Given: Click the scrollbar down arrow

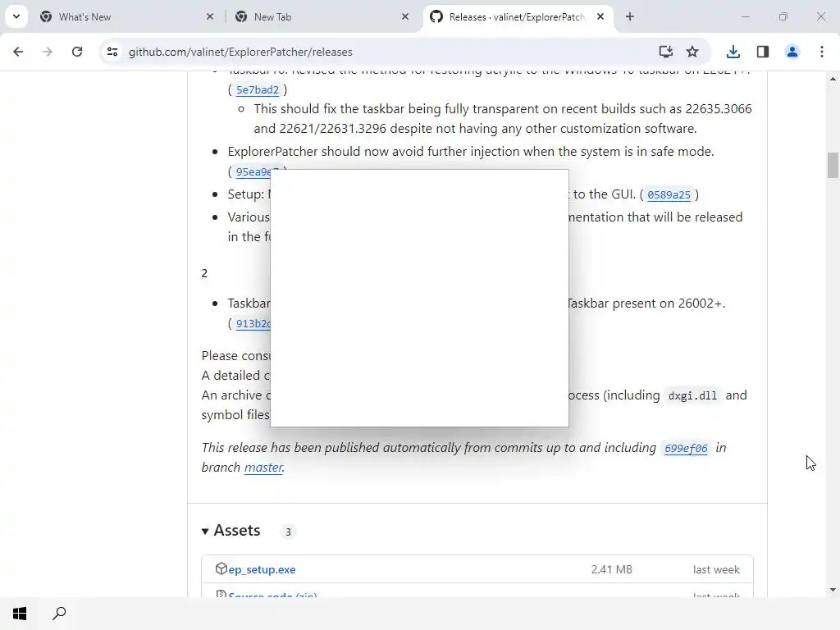Looking at the screenshot, I should click(x=833, y=590).
